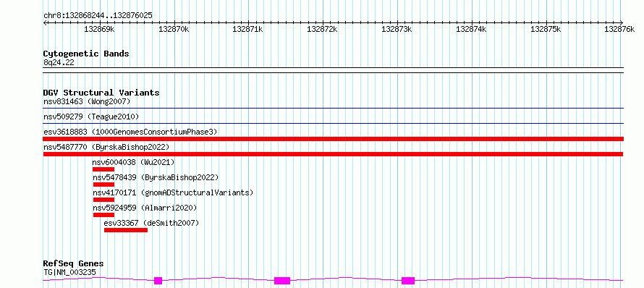Click the red bar under nsv5478439

103,185
